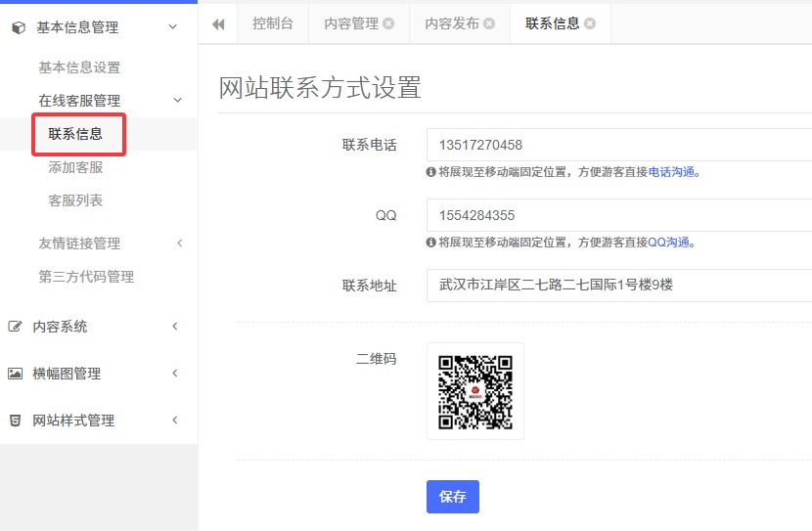812x531 pixels.
Task: Collapse the 基本信息管理 menu chevron
Action: (x=173, y=27)
